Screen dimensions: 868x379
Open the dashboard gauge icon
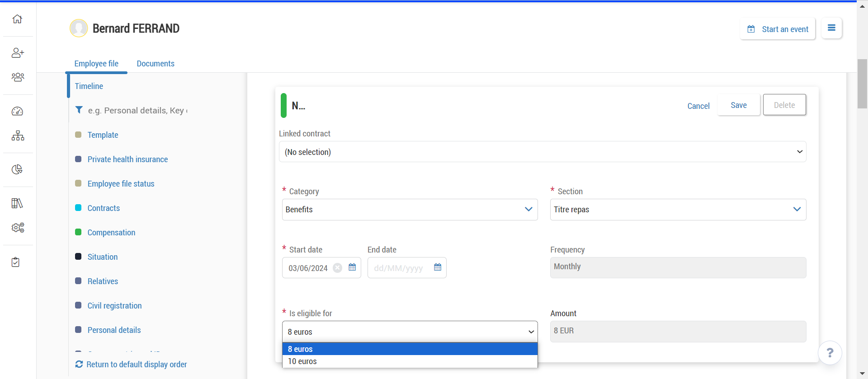(x=18, y=111)
